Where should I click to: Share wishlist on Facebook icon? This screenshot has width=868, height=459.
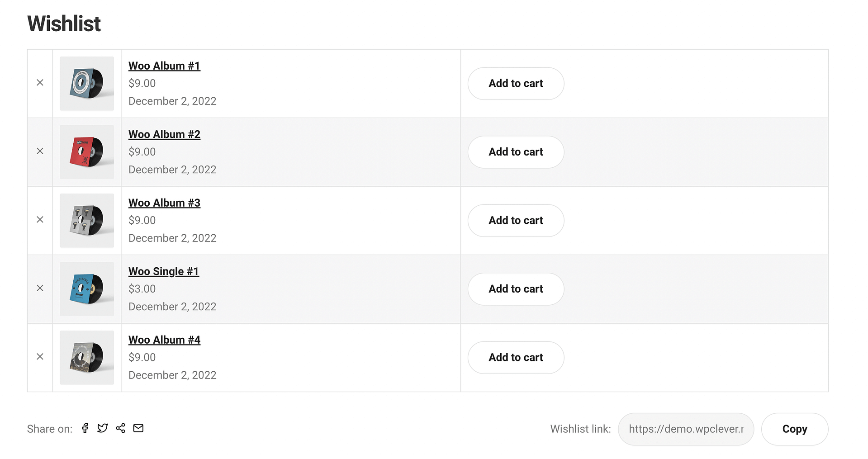click(85, 428)
